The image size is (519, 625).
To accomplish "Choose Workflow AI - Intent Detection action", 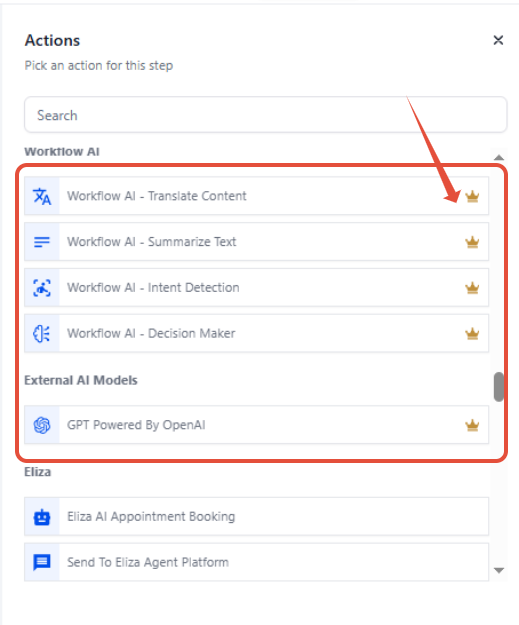I will [x=256, y=288].
